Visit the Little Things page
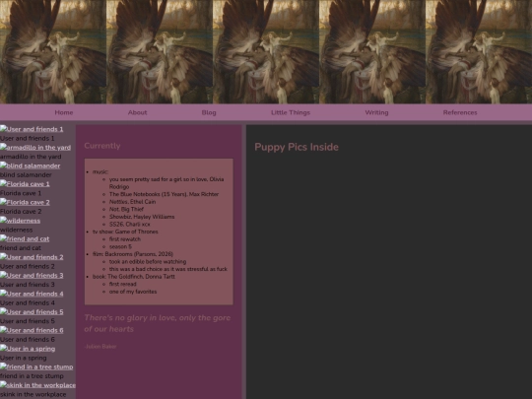 point(291,112)
